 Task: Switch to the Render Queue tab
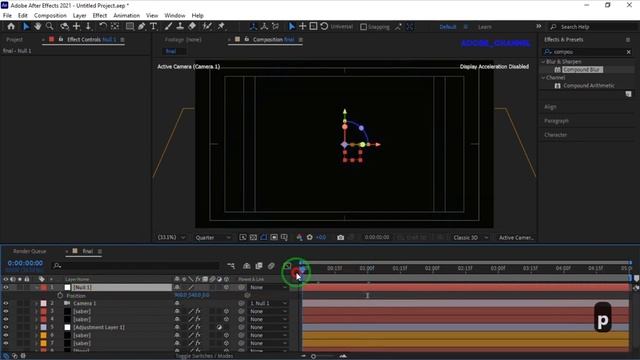29,251
